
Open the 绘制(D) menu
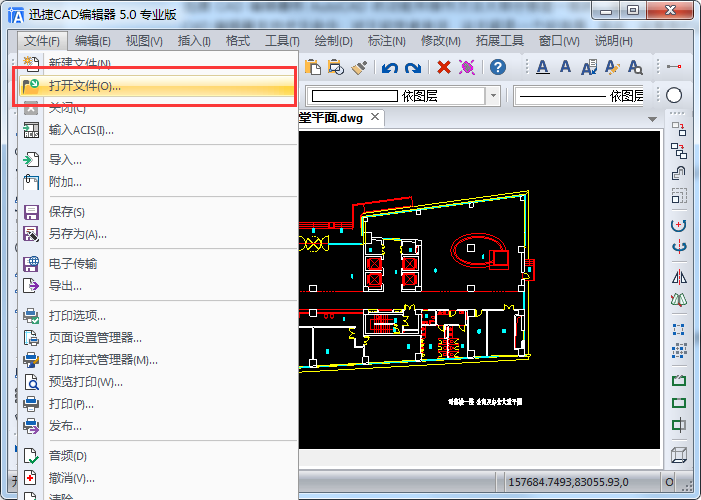(334, 41)
